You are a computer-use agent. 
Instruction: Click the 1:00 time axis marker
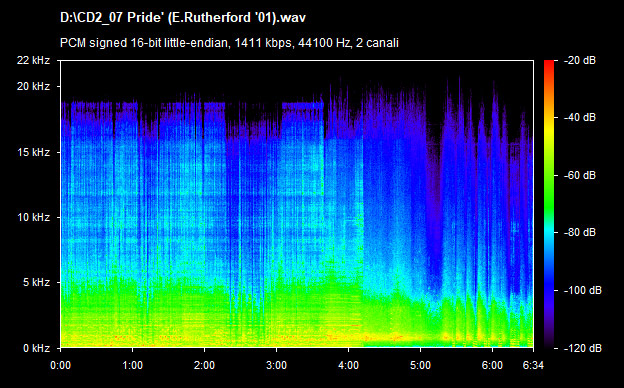click(133, 365)
